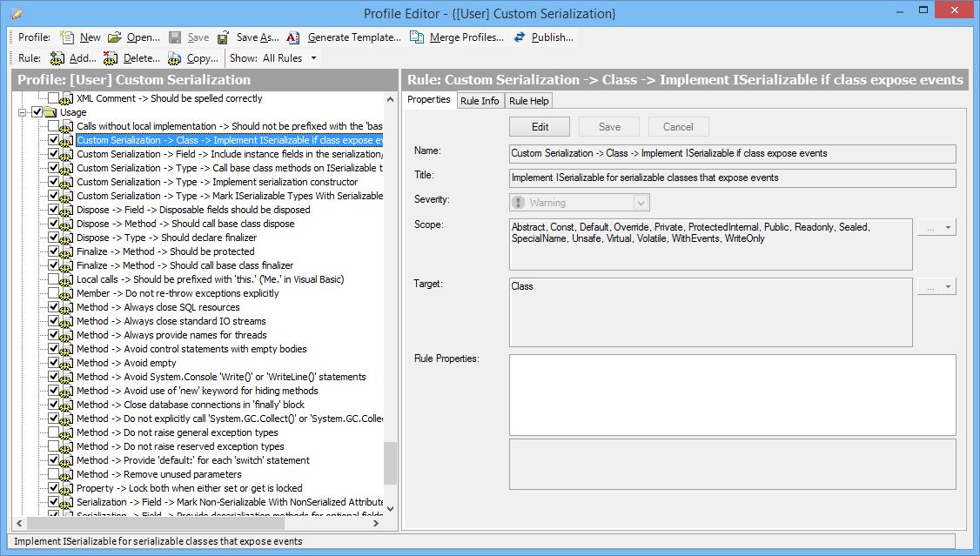Click the New profile icon
The height and width of the screenshot is (556, 980).
click(67, 37)
